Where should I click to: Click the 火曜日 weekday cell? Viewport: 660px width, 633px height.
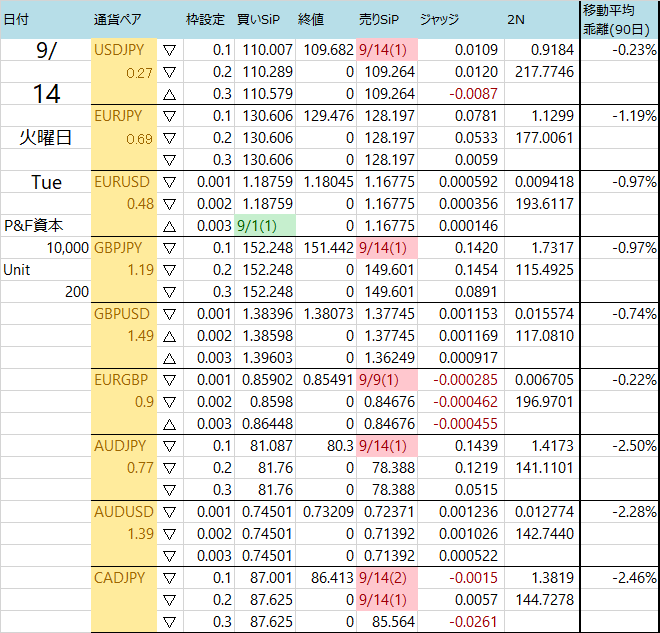45,138
